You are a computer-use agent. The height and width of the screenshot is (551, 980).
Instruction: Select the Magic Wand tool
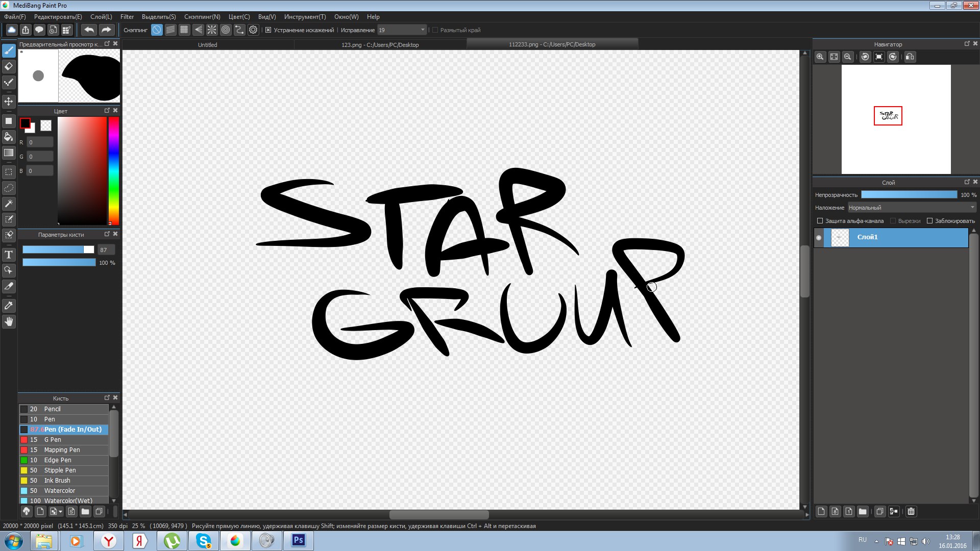[9, 204]
